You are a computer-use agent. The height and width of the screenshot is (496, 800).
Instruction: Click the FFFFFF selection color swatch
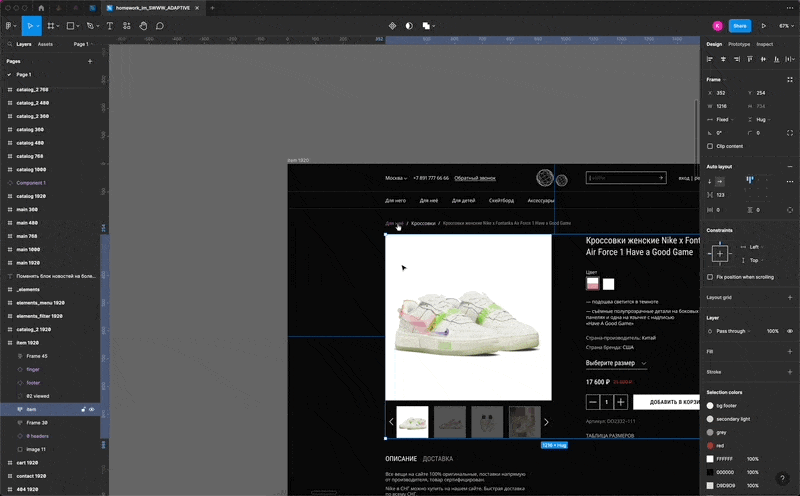[x=710, y=459]
